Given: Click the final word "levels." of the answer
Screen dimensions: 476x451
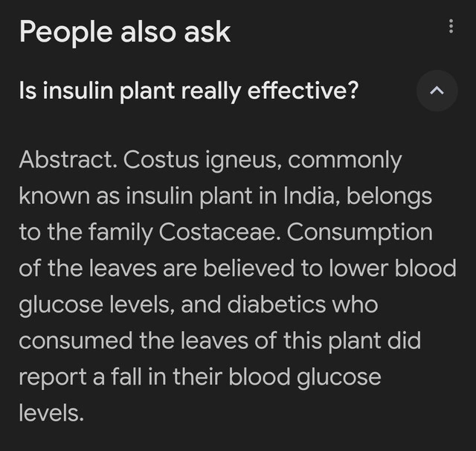Looking at the screenshot, I should point(51,413).
